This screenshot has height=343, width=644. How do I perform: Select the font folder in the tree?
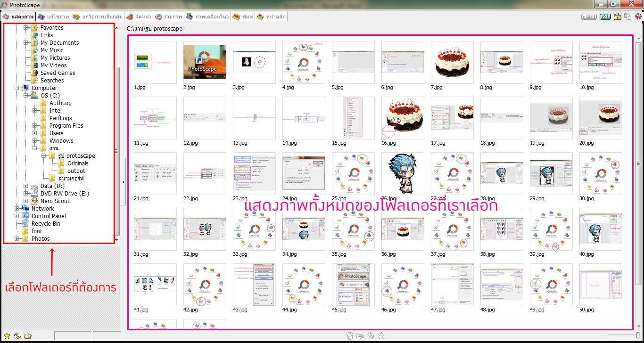[x=37, y=231]
